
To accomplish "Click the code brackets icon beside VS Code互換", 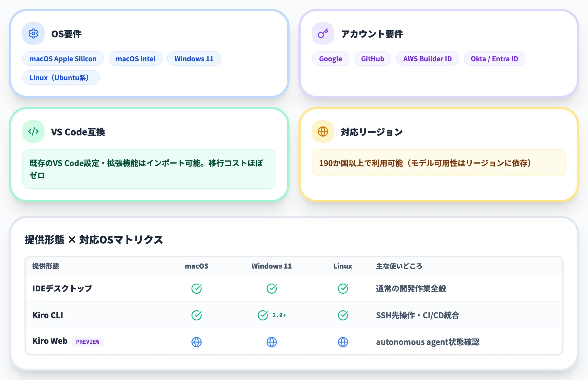I will (33, 131).
